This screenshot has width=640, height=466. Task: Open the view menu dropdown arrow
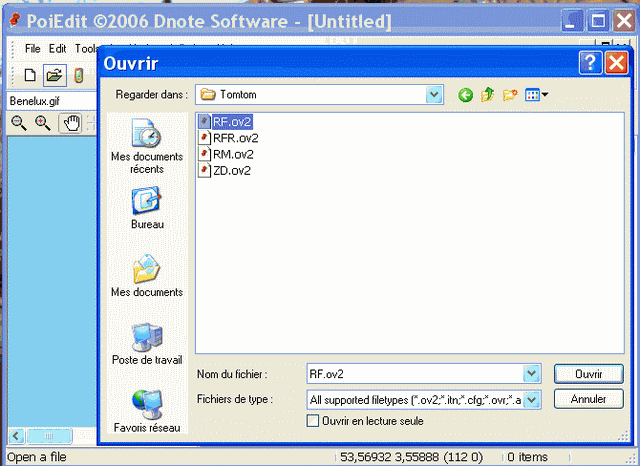(x=545, y=95)
